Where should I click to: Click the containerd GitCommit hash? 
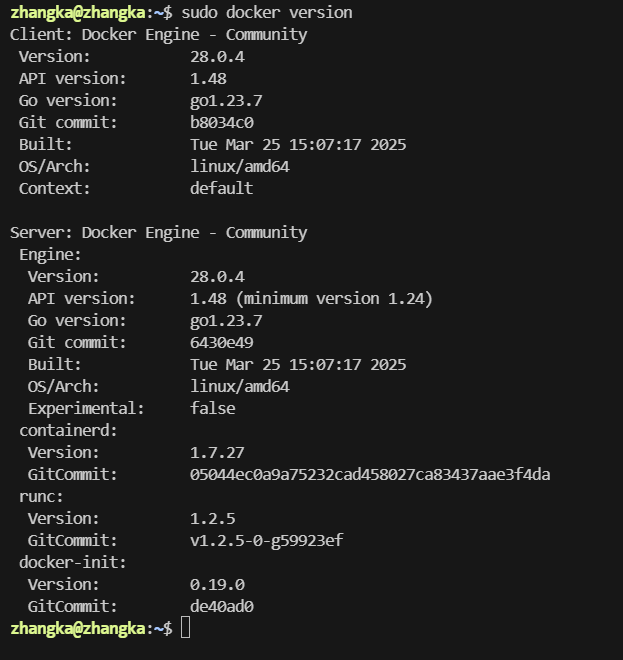(x=370, y=475)
